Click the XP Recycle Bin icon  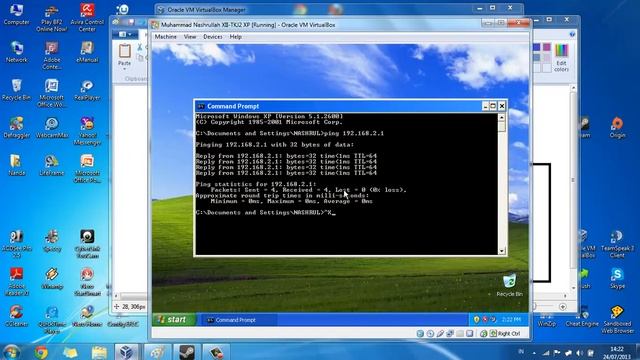coord(509,285)
